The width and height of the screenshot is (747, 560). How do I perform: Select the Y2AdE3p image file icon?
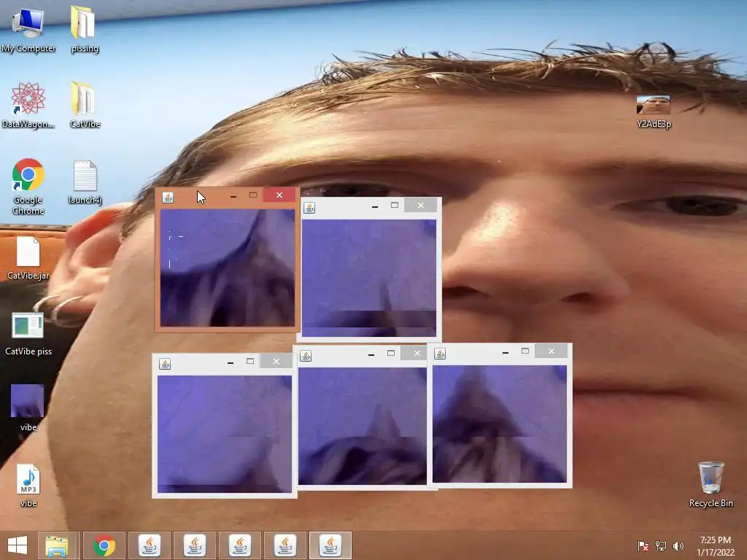tap(653, 112)
